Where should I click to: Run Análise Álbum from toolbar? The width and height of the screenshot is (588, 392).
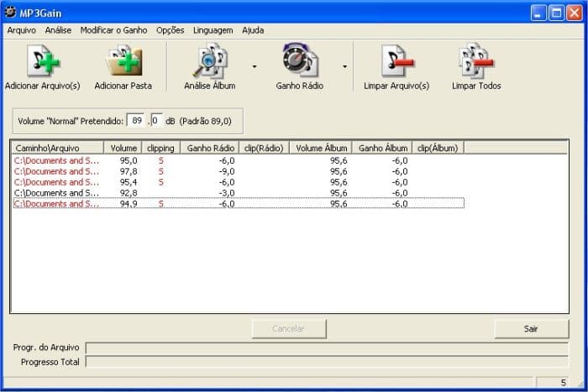click(210, 66)
